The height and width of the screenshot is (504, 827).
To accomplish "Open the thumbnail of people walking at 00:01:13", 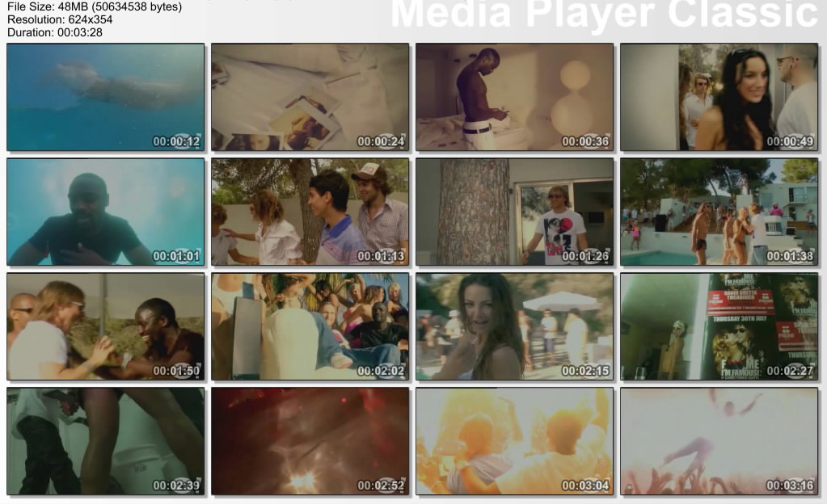I will point(310,212).
